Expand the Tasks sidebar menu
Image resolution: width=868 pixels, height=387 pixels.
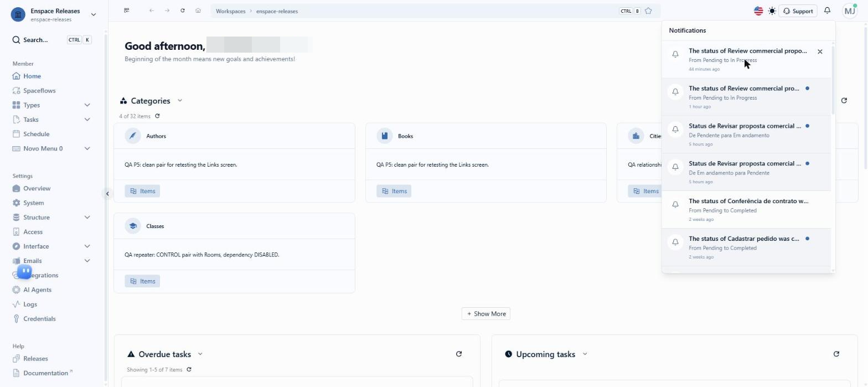(87, 120)
